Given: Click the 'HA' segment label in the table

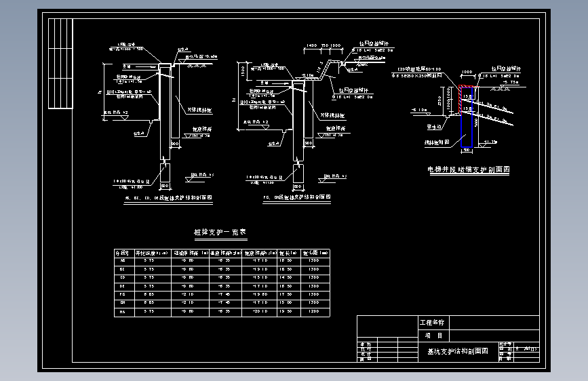Looking at the screenshot, I should point(122,312).
